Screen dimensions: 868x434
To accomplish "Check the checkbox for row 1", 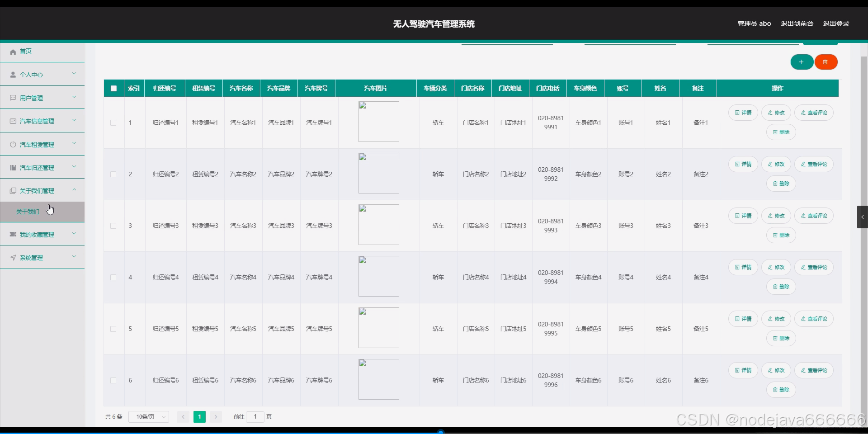I will pyautogui.click(x=113, y=123).
